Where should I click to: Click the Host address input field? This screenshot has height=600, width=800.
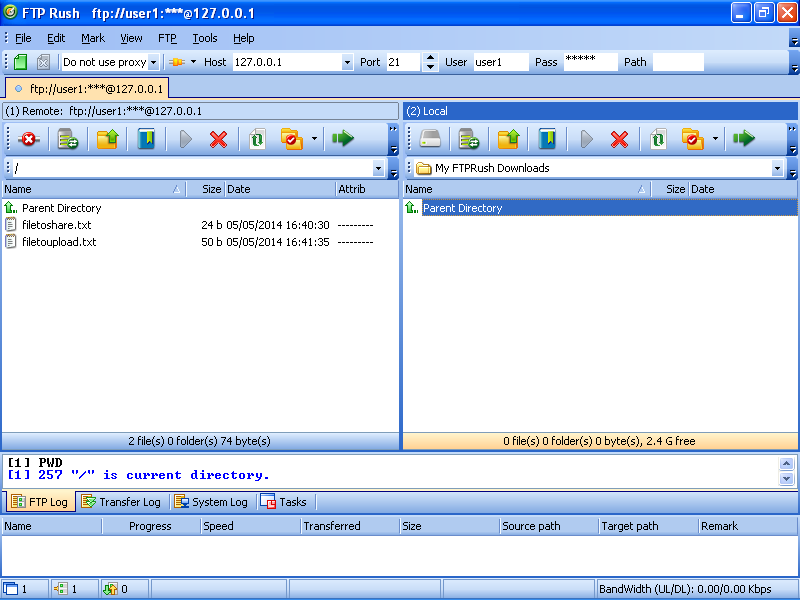pyautogui.click(x=290, y=61)
